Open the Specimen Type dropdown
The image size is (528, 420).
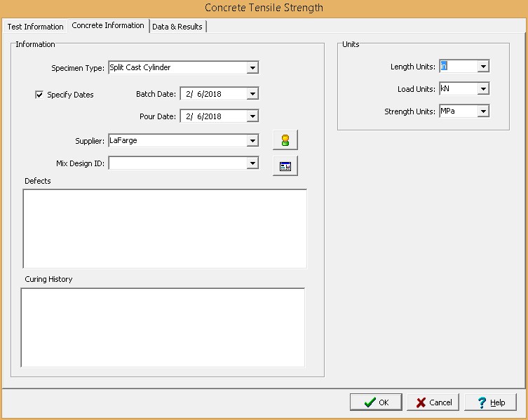[252, 68]
